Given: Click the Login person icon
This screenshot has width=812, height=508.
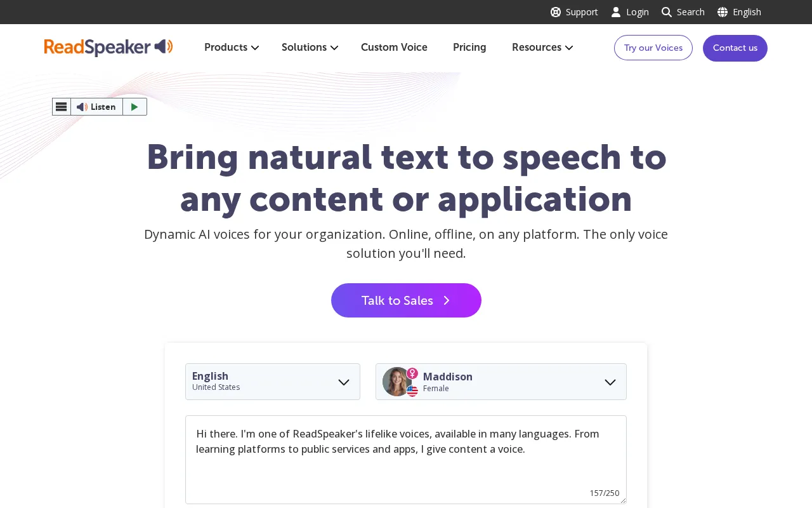Looking at the screenshot, I should point(616,12).
